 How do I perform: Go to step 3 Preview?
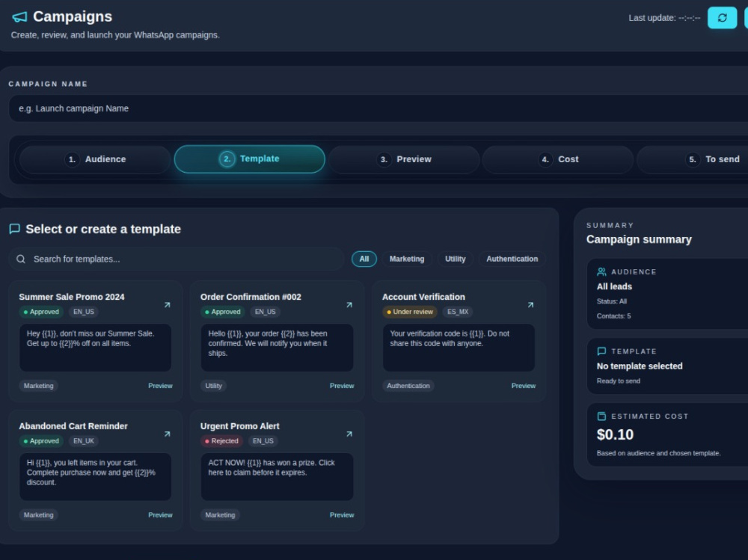(x=404, y=159)
